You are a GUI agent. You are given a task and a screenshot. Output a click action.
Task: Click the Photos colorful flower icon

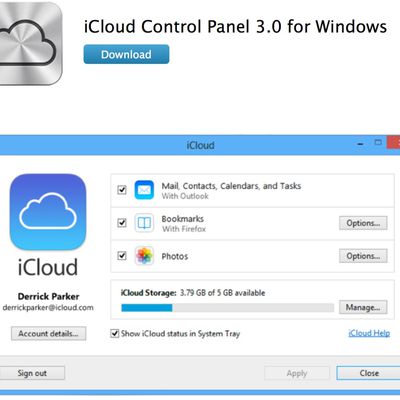point(144,256)
